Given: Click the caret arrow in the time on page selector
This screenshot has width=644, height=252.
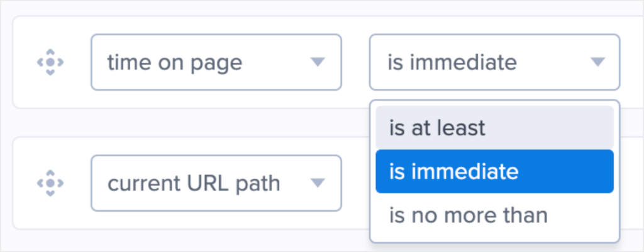Looking at the screenshot, I should tap(318, 62).
